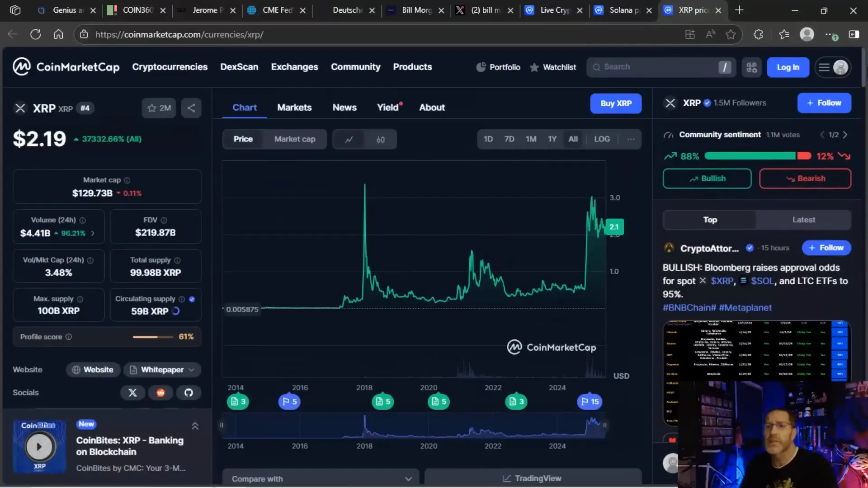The width and height of the screenshot is (868, 488).
Task: Open Products nav menu
Action: [x=412, y=67]
